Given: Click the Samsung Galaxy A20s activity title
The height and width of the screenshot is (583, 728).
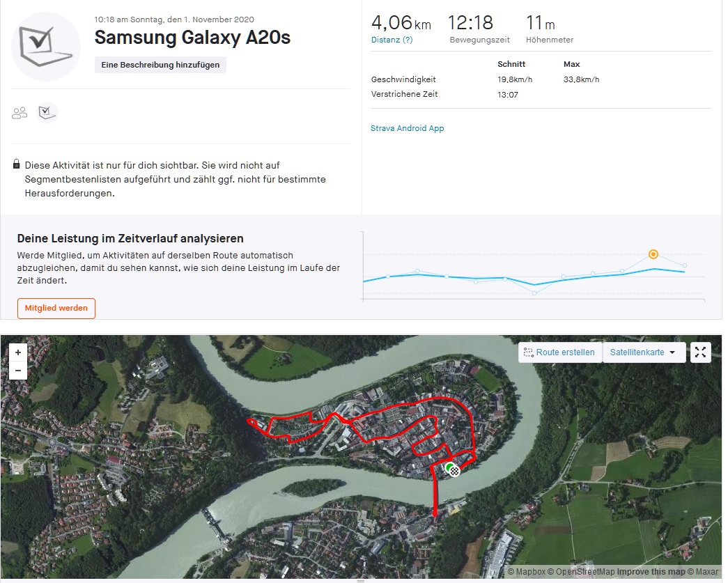Looking at the screenshot, I should 192,38.
